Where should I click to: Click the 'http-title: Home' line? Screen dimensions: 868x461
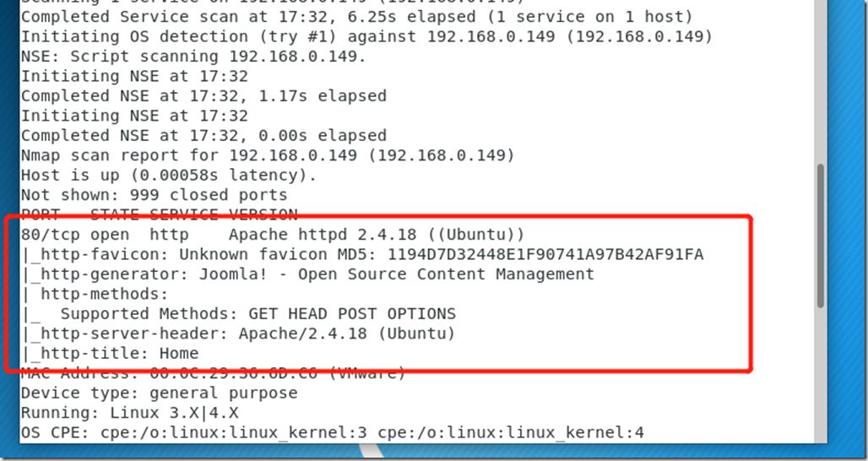coord(110,353)
